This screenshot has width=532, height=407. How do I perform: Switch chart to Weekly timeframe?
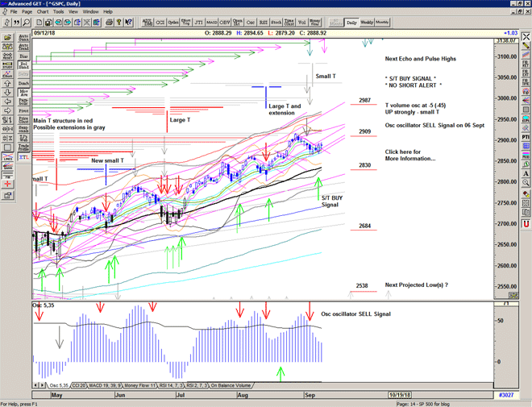(x=366, y=23)
